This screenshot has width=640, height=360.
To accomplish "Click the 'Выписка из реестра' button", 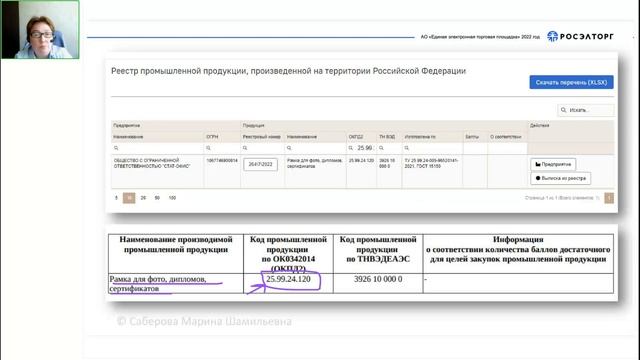I will [560, 178].
